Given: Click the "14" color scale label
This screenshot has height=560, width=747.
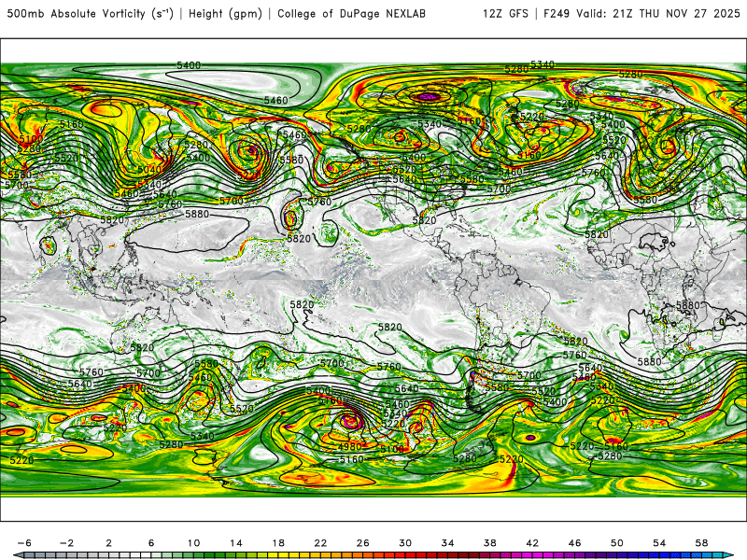Looking at the screenshot, I should (x=236, y=543).
